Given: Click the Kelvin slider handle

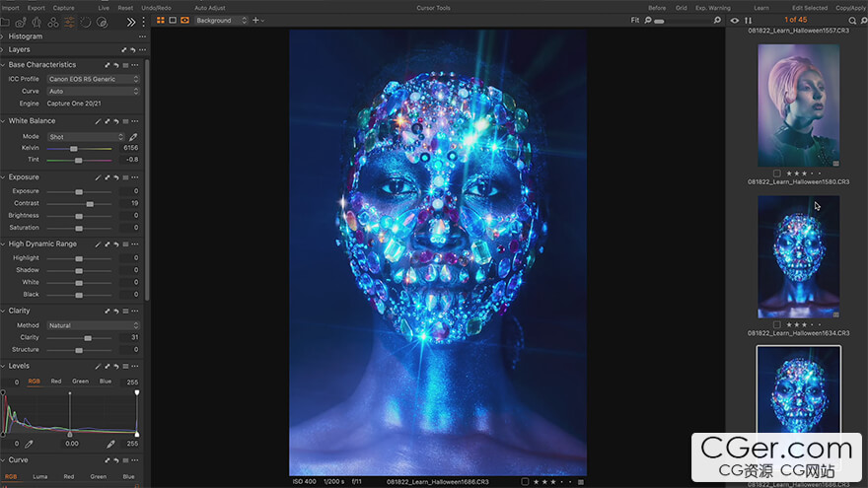Looking at the screenshot, I should coord(74,149).
